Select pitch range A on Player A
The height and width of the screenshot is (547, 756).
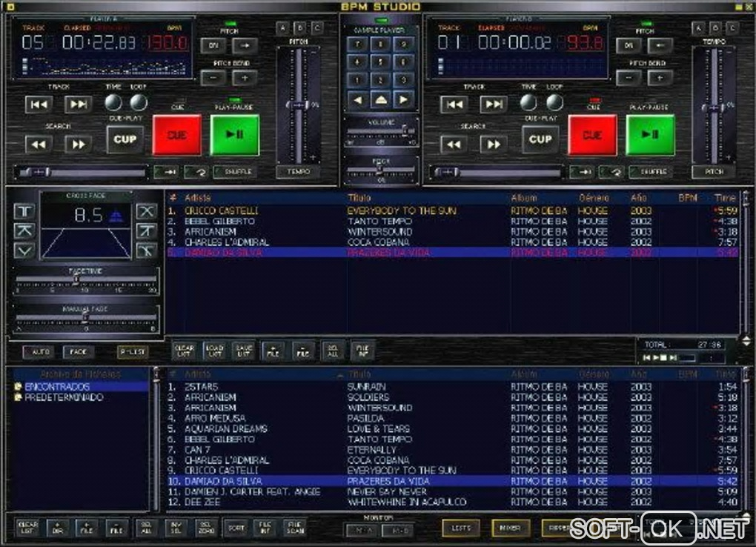(x=283, y=28)
